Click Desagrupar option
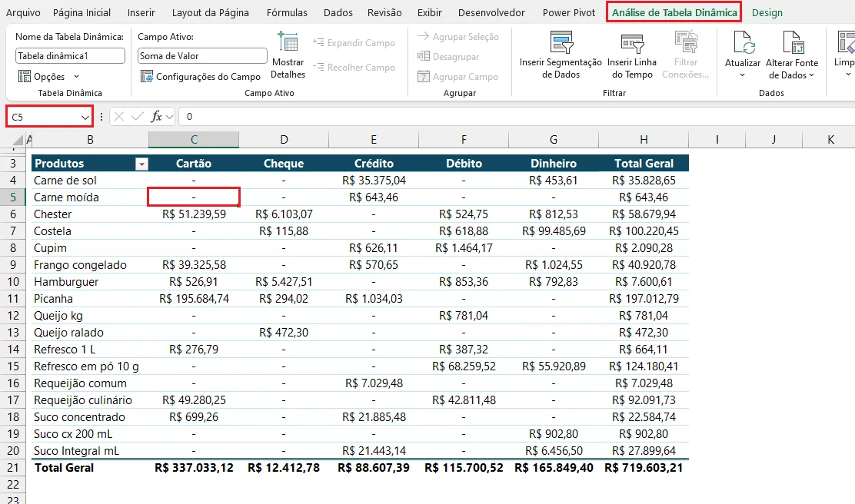Image resolution: width=855 pixels, height=504 pixels. (448, 56)
